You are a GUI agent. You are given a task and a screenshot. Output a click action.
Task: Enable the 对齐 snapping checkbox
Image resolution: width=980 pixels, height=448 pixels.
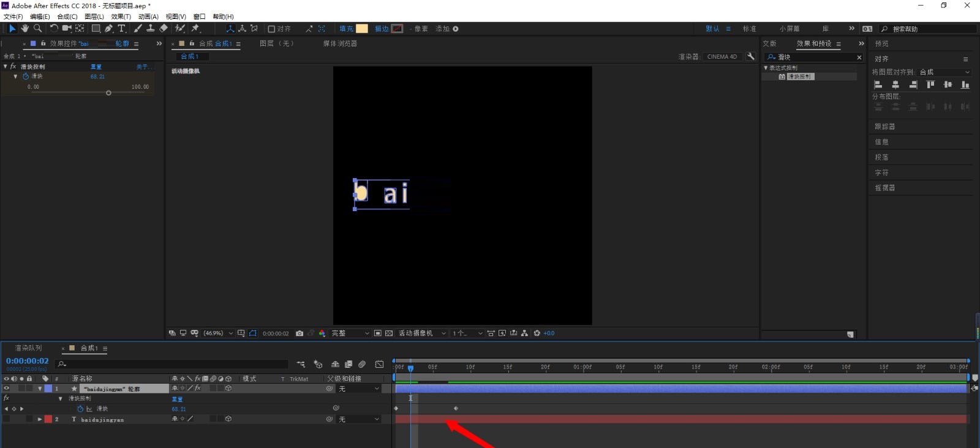(271, 29)
